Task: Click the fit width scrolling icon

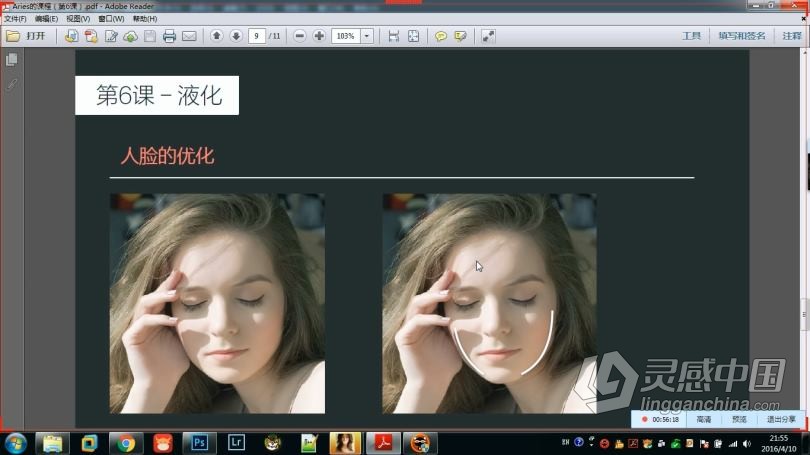Action: pos(394,36)
